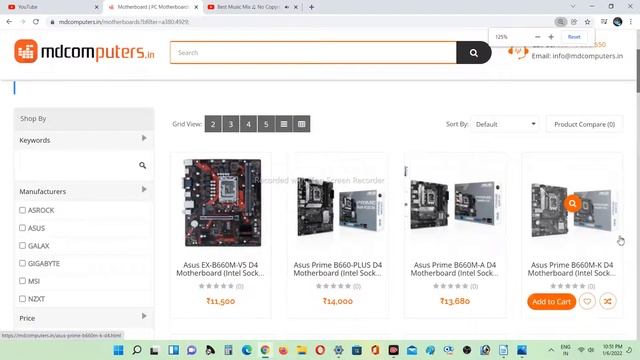640x360 pixels.
Task: Add B660M-K to wishlist heart icon
Action: point(587,302)
